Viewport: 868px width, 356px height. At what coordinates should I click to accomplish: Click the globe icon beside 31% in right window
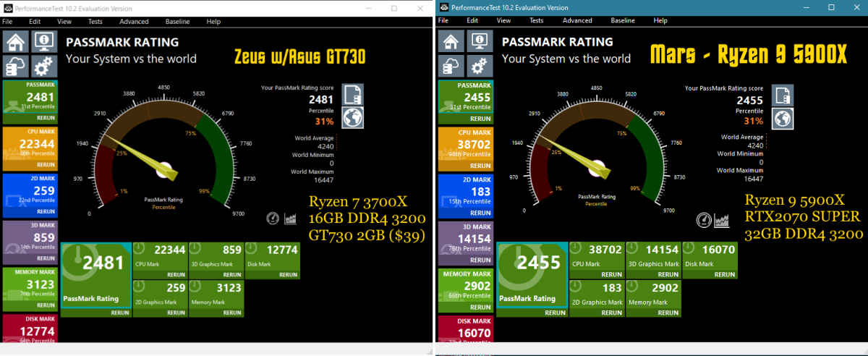point(783,119)
